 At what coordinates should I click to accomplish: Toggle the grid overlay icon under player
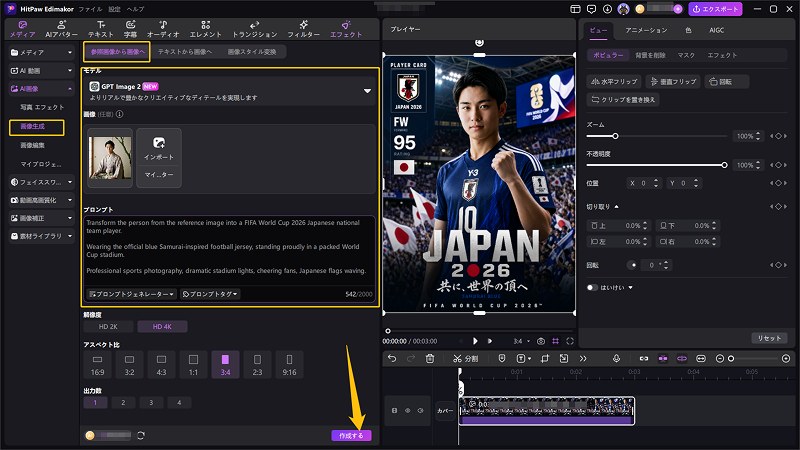(x=555, y=341)
